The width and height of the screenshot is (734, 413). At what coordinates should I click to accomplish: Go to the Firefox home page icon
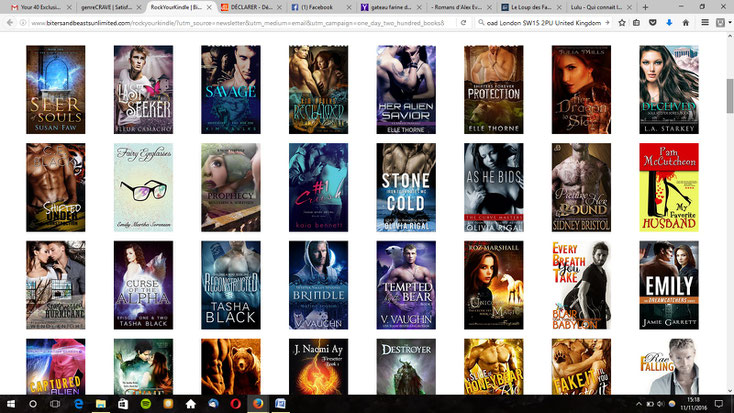(686, 22)
